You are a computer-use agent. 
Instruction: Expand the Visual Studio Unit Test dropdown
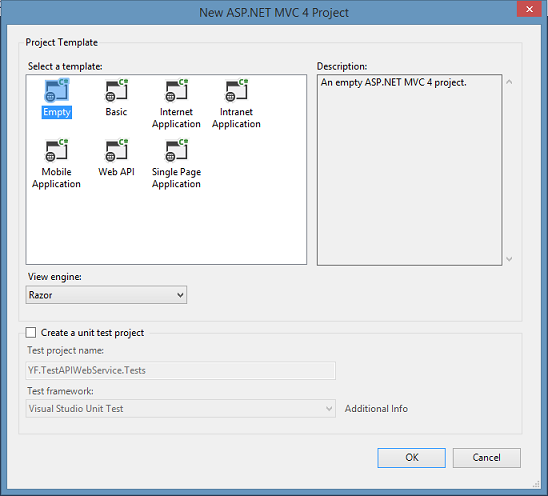[181, 408]
